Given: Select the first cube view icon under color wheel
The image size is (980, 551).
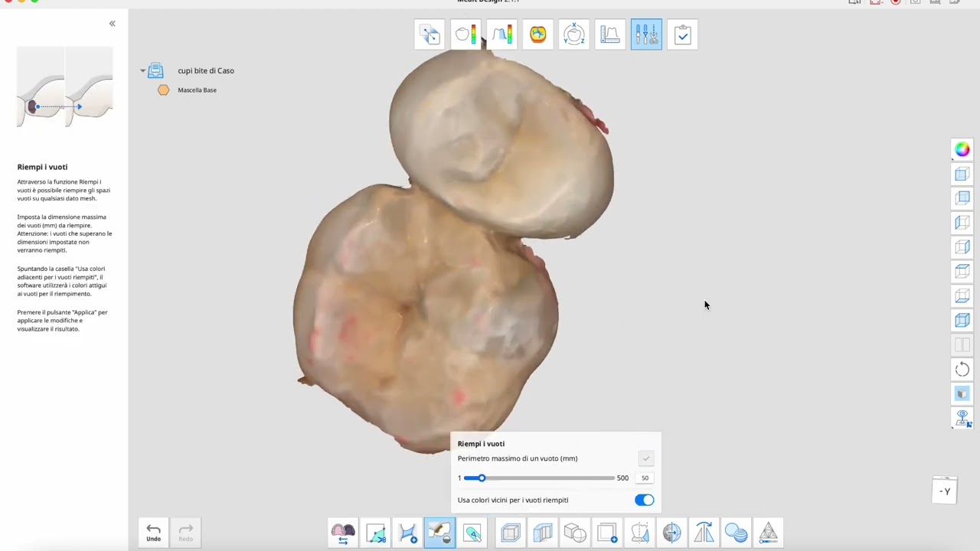Looking at the screenshot, I should 962,174.
